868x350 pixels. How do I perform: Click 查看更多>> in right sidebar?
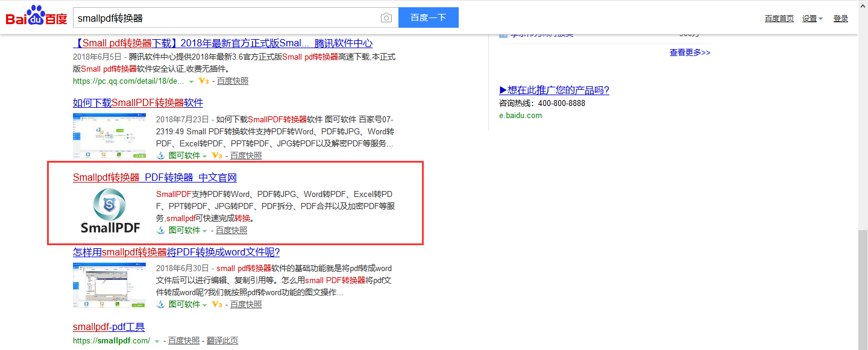[690, 52]
